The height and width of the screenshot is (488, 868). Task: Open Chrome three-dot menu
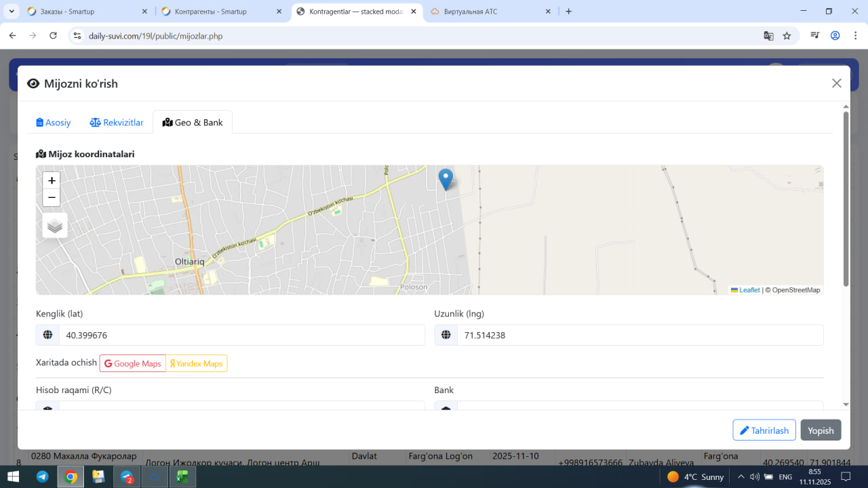pos(854,36)
